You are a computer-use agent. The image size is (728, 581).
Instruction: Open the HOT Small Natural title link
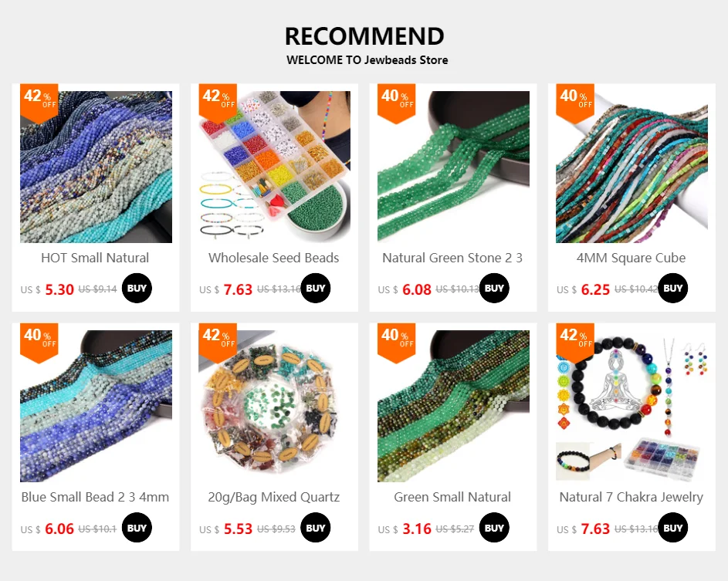[x=95, y=258]
